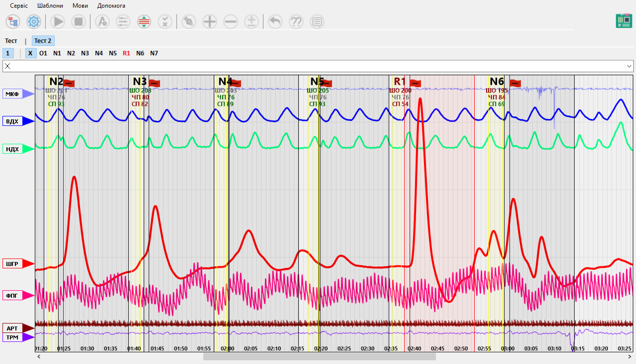Select question R1 in question bar
Image resolution: width=636 pixels, height=364 pixels.
[126, 53]
